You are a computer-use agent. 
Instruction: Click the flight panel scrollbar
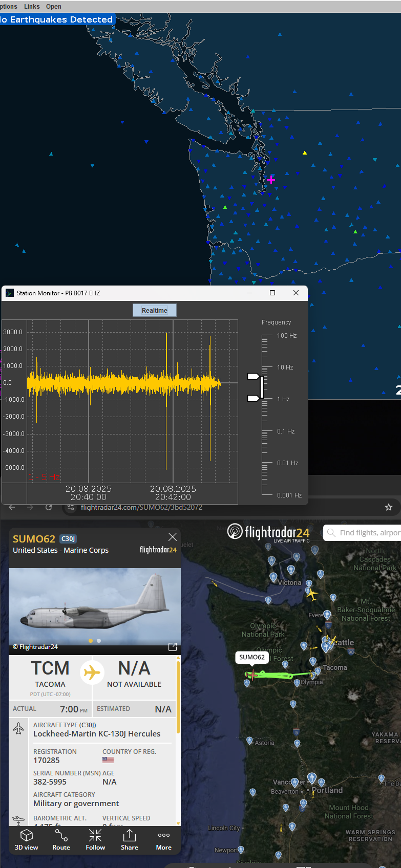click(x=178, y=697)
